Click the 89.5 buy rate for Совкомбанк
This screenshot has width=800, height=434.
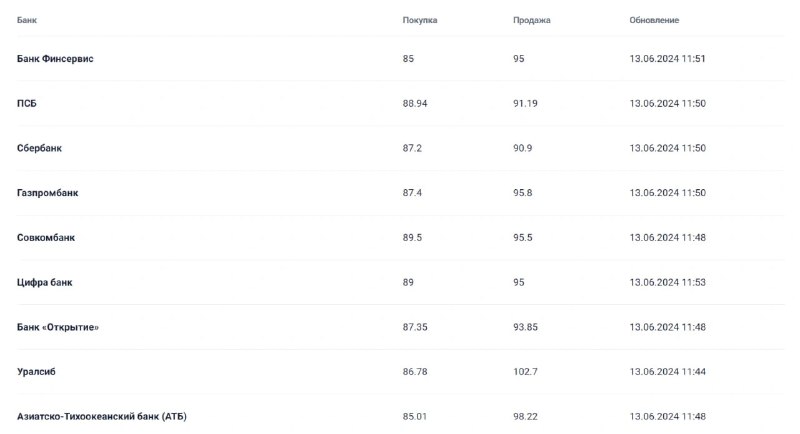coord(412,238)
